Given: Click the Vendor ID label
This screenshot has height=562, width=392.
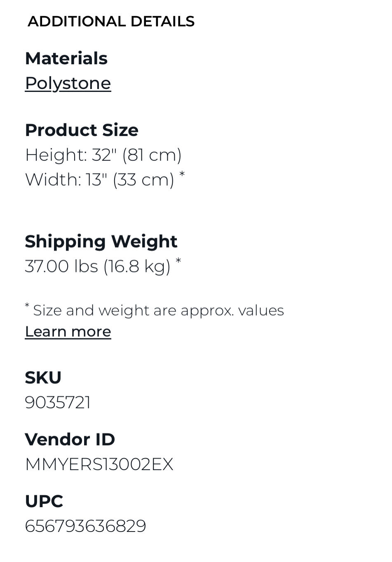Looking at the screenshot, I should 70,440.
